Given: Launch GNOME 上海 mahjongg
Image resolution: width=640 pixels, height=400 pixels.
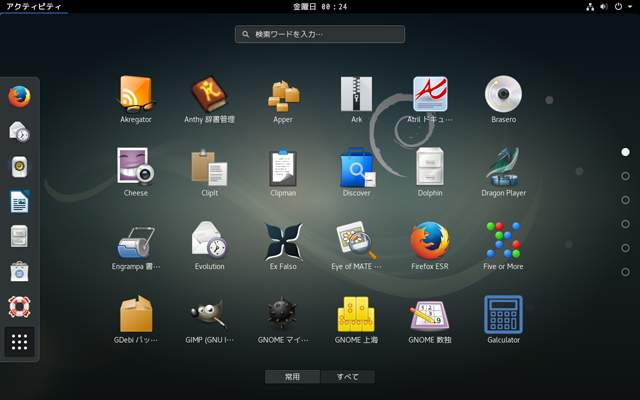Looking at the screenshot, I should coord(356,319).
